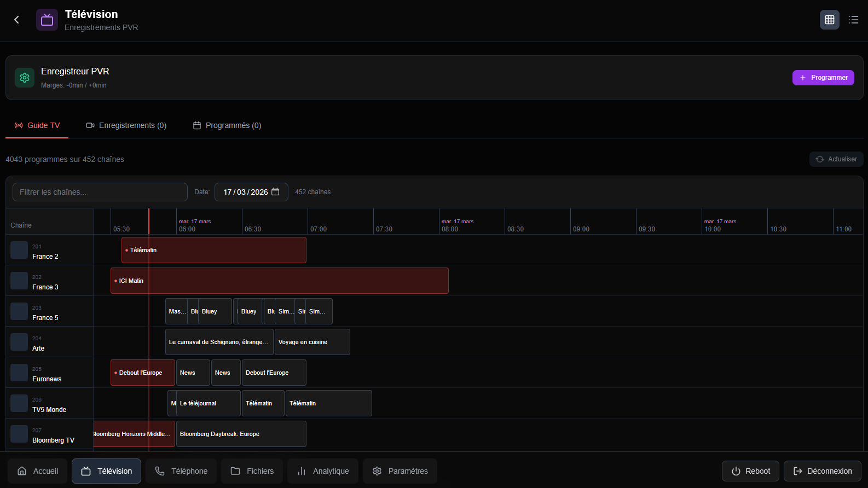Open the Guide TV tab
This screenshot has height=488, width=868.
coord(37,125)
